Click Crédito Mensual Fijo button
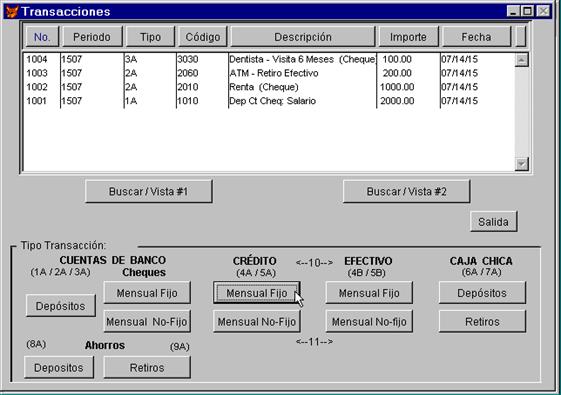The height and width of the screenshot is (395, 561). 257,293
